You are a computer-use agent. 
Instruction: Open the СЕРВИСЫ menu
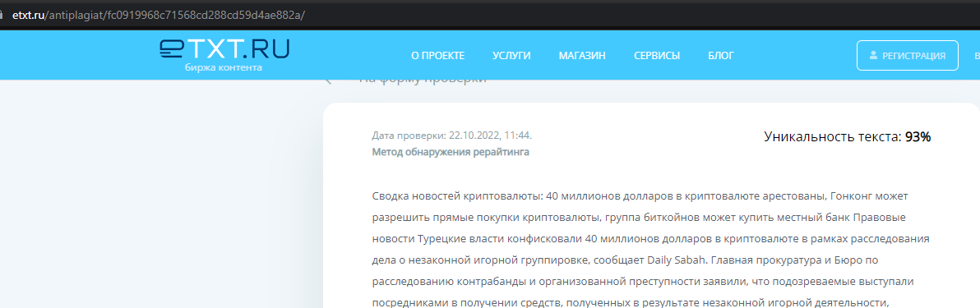coord(656,56)
